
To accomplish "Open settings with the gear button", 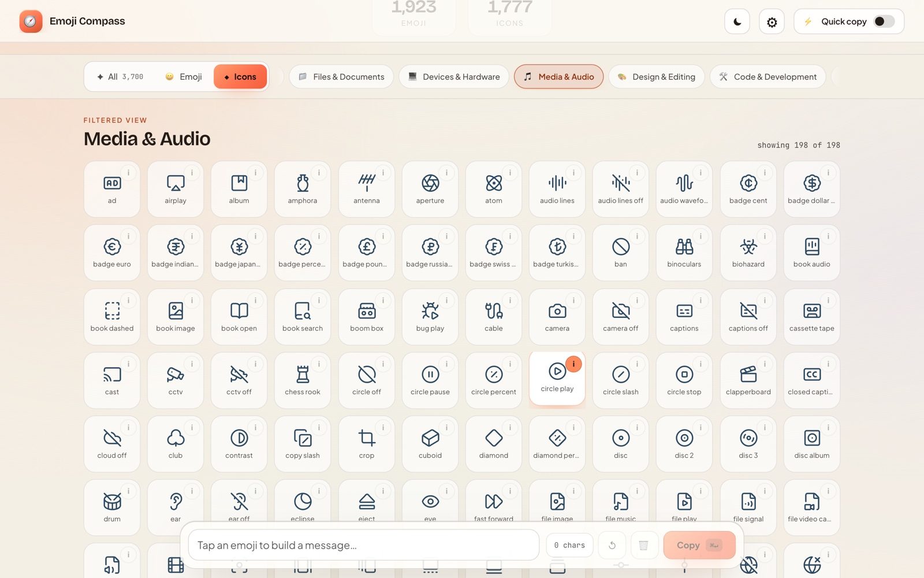I will pos(772,22).
